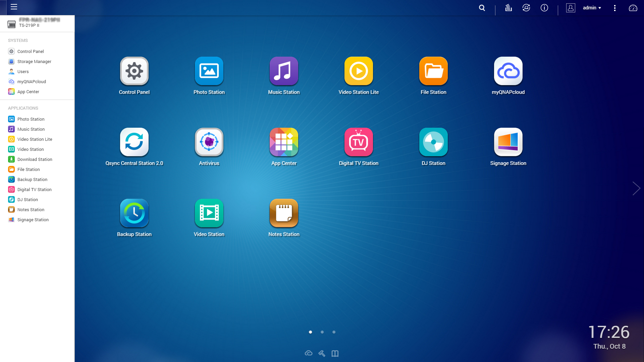Click the 17:26 desktop clock

click(609, 332)
